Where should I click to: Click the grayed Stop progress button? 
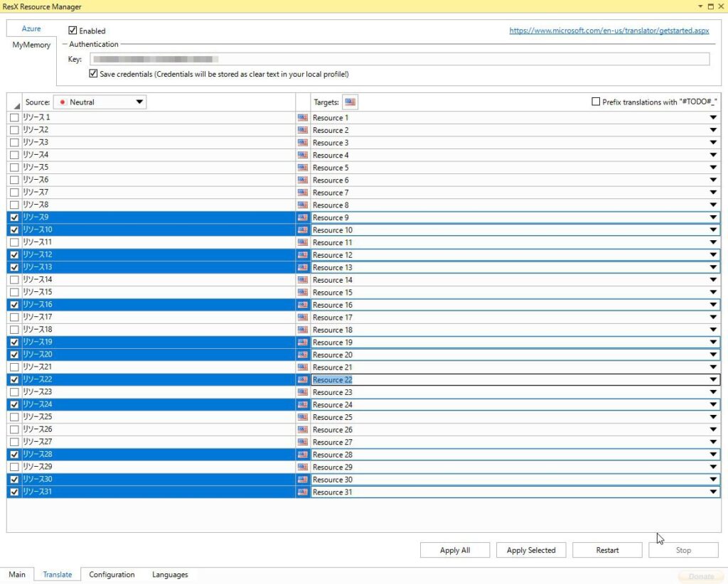(682, 549)
